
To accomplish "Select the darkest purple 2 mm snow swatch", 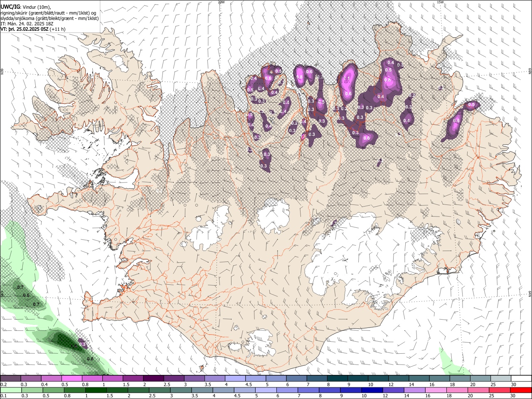I will coord(153,379).
